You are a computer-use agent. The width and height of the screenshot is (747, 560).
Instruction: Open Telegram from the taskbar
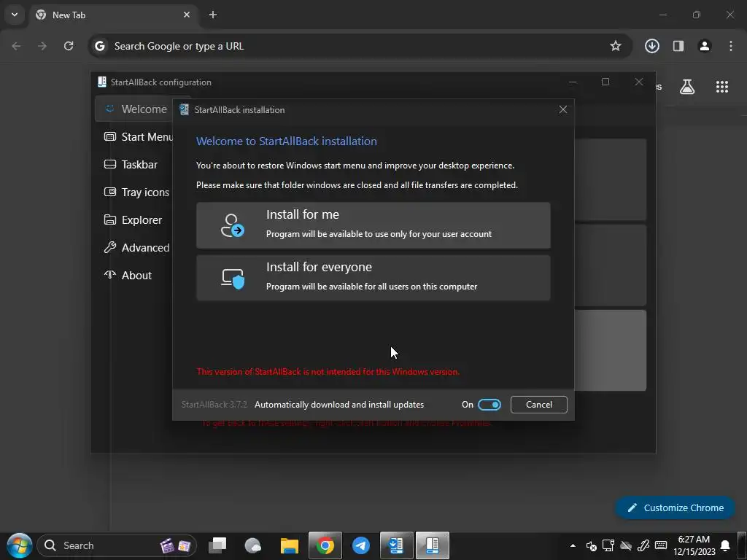pos(360,545)
